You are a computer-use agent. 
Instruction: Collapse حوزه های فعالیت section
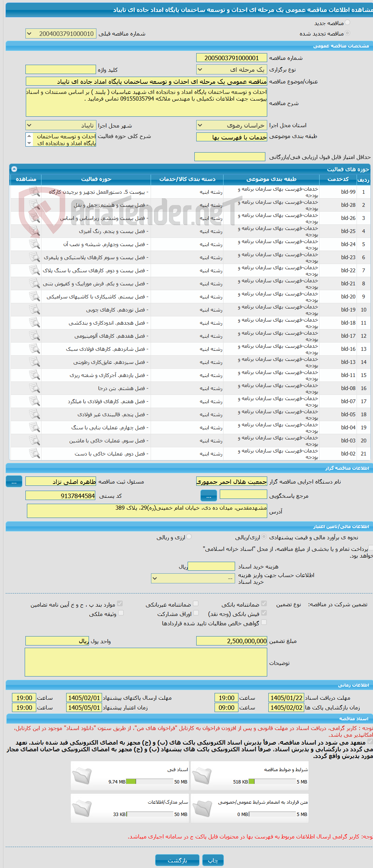point(14,169)
